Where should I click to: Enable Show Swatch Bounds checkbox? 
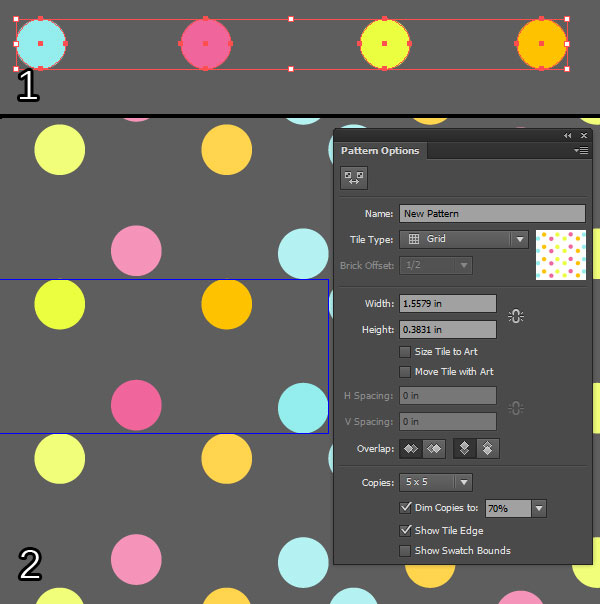(x=405, y=551)
